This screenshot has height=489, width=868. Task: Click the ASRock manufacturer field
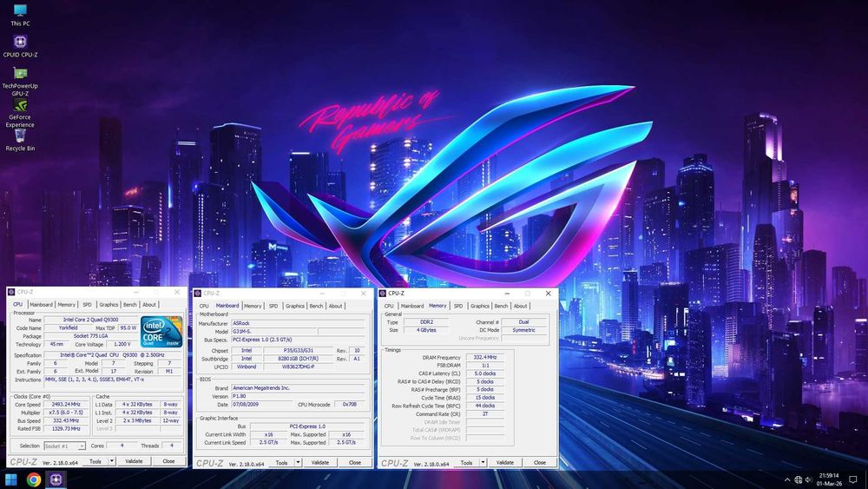pos(298,323)
